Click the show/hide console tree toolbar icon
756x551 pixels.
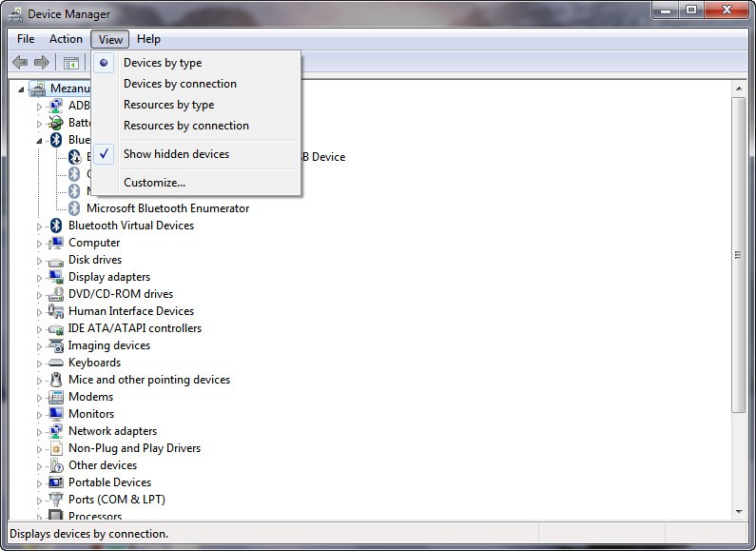(x=71, y=63)
